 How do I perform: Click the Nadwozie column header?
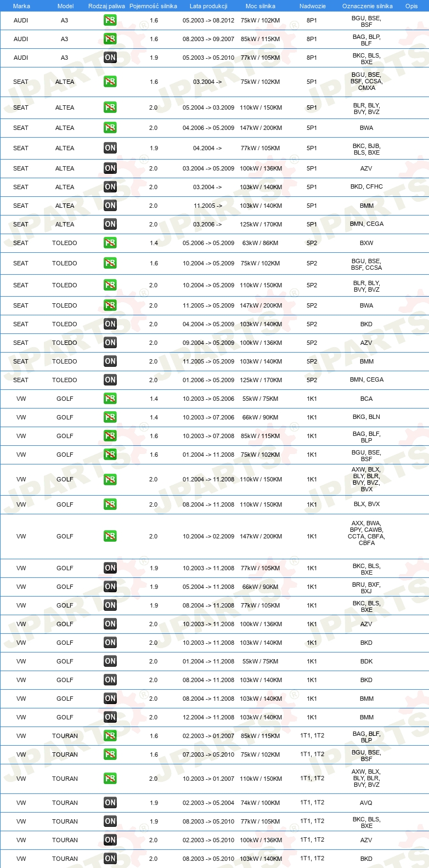click(x=313, y=6)
